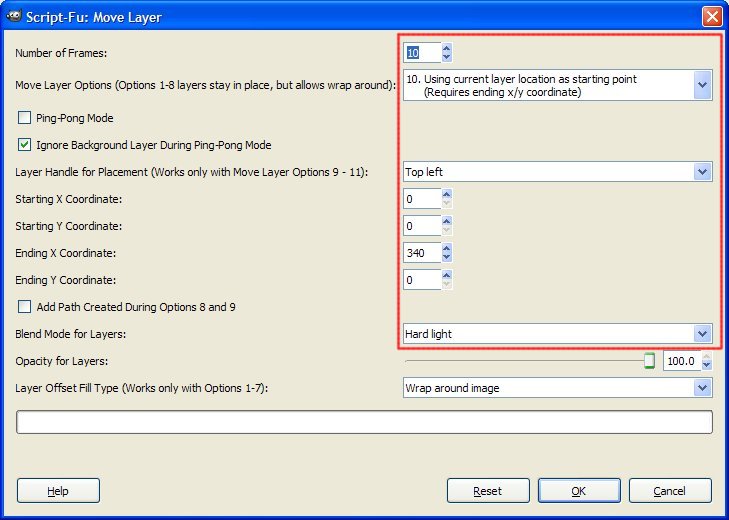729x520 pixels.
Task: Increase Starting Y Coordinate spinner
Action: [446, 221]
